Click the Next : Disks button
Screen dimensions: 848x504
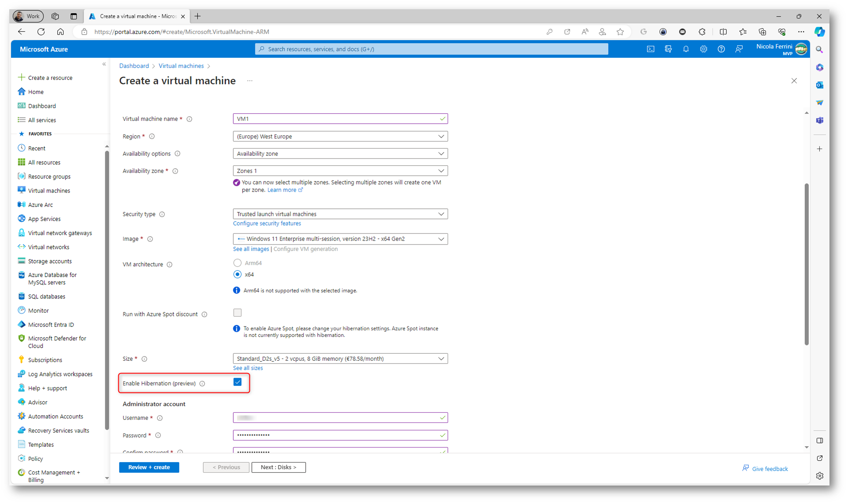278,467
